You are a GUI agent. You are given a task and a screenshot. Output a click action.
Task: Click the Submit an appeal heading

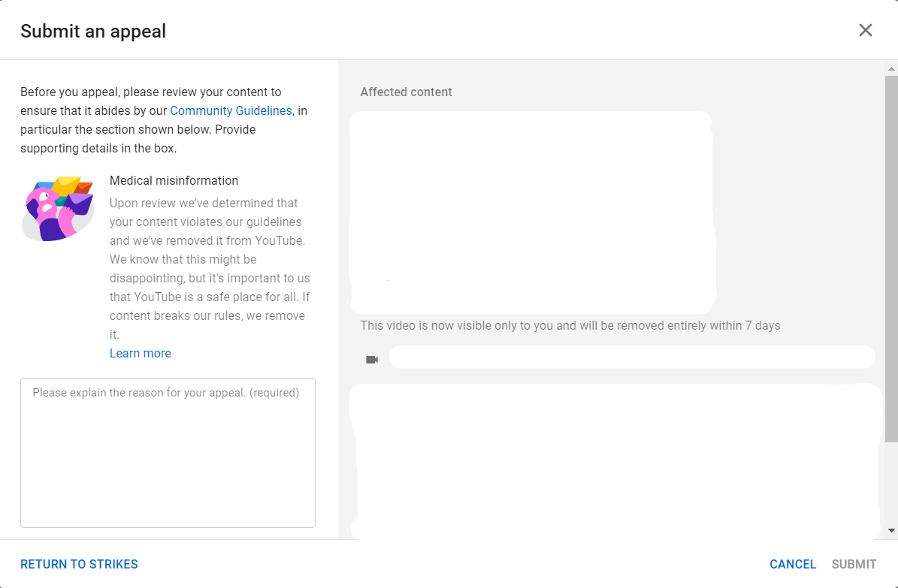tap(93, 31)
